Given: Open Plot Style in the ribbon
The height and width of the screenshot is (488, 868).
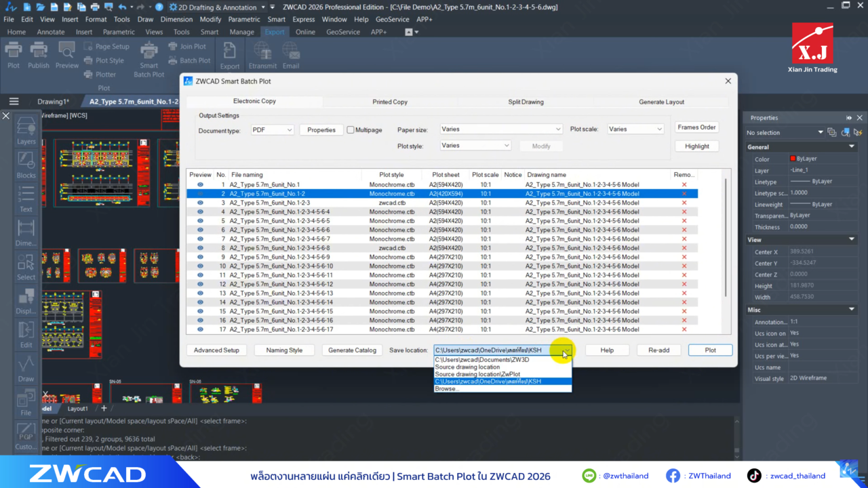Looking at the screenshot, I should point(104,60).
